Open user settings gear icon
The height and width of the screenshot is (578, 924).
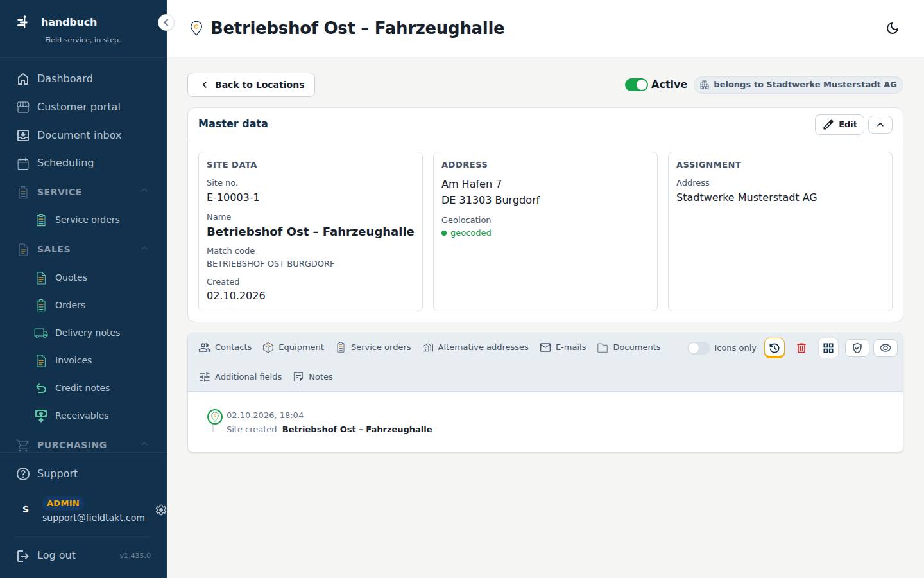pos(160,510)
